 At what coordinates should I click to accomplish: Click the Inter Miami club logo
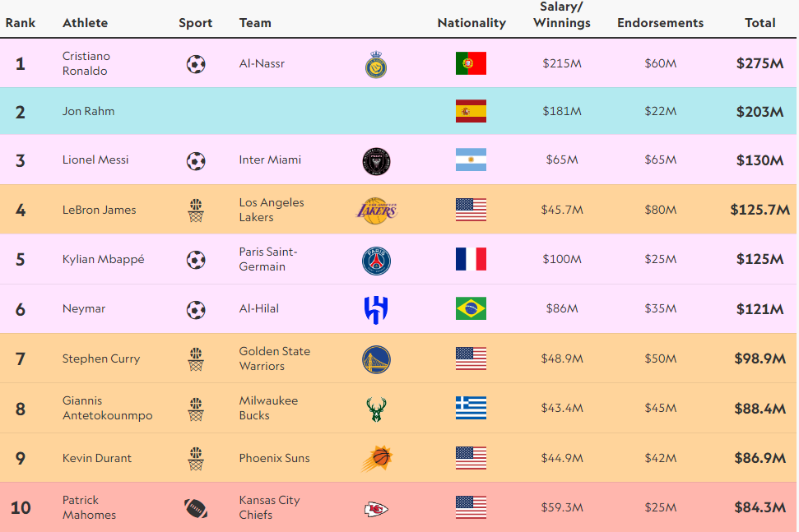pyautogui.click(x=376, y=161)
